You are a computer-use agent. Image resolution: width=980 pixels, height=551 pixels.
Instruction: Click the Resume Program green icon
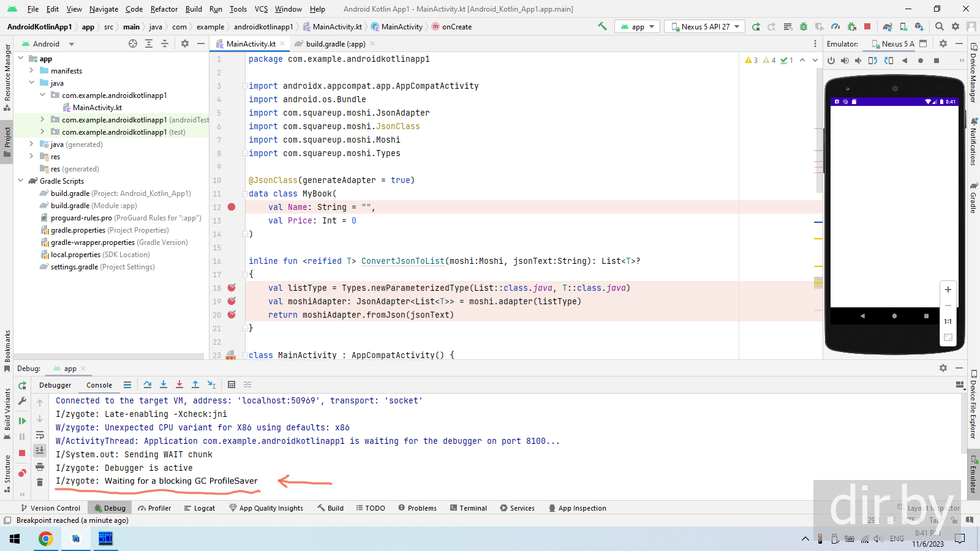point(22,421)
